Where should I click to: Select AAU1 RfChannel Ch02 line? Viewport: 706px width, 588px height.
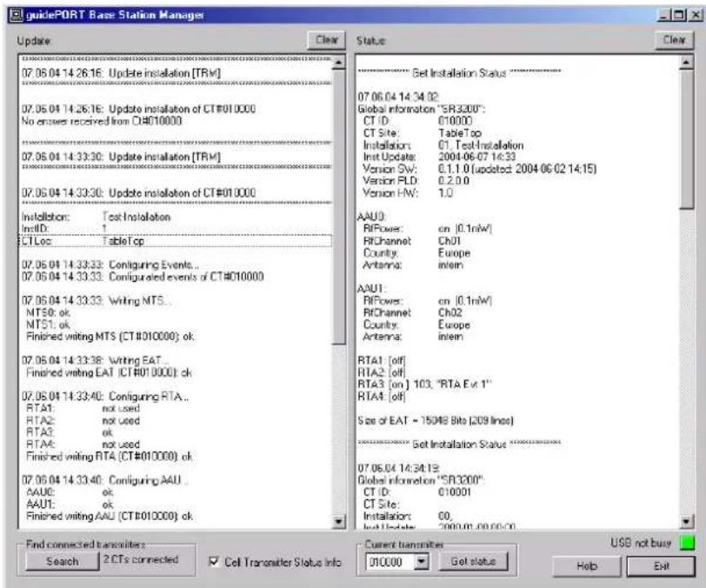point(412,312)
